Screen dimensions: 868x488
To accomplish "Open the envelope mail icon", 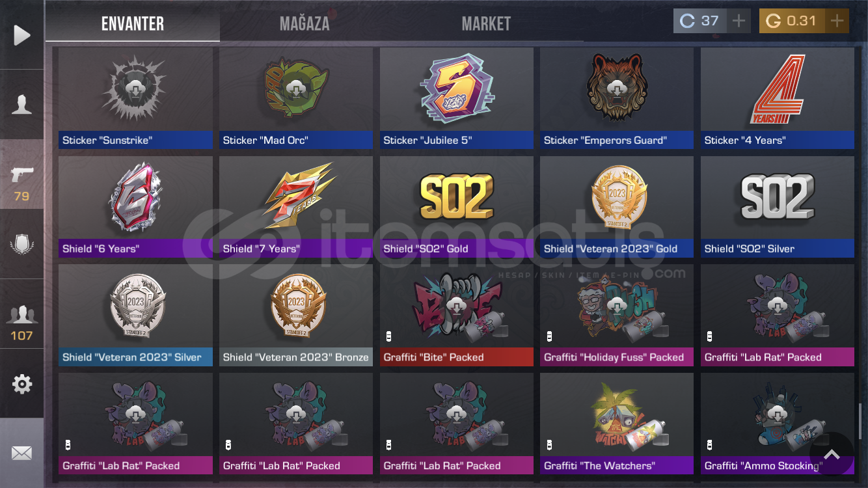I will (x=22, y=453).
